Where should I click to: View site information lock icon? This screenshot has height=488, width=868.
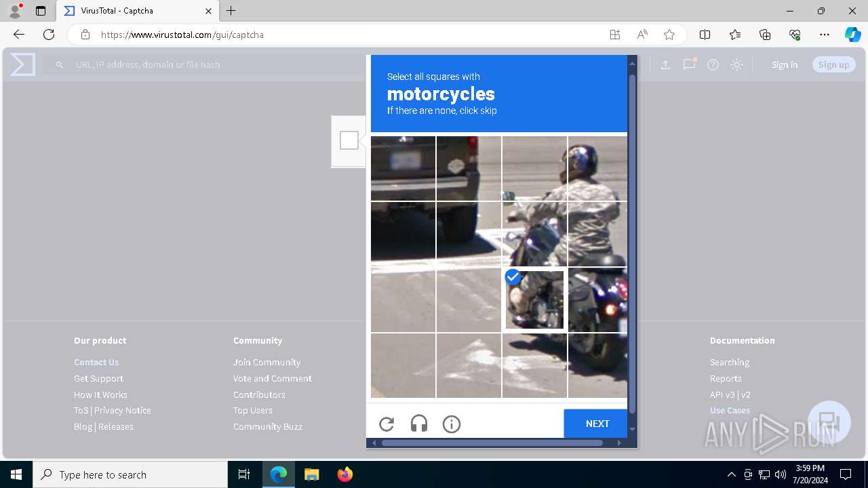tap(85, 35)
